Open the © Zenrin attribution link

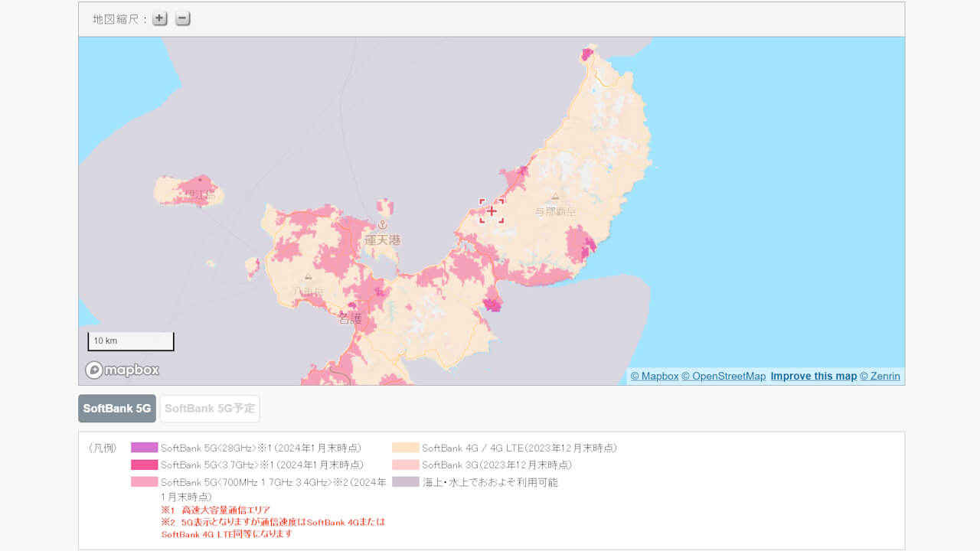click(880, 377)
